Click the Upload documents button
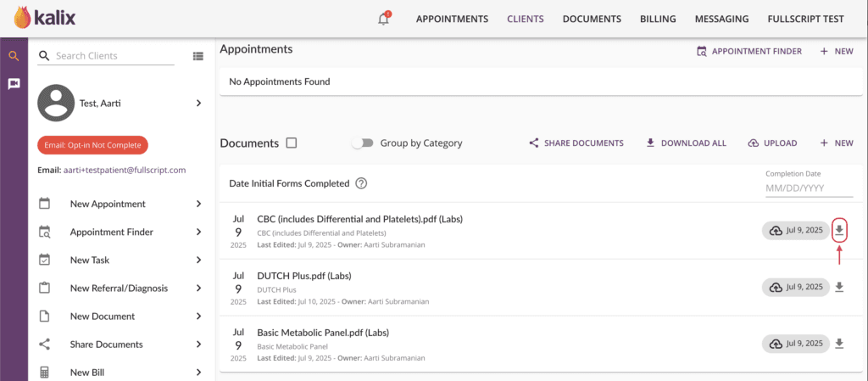 pos(772,143)
